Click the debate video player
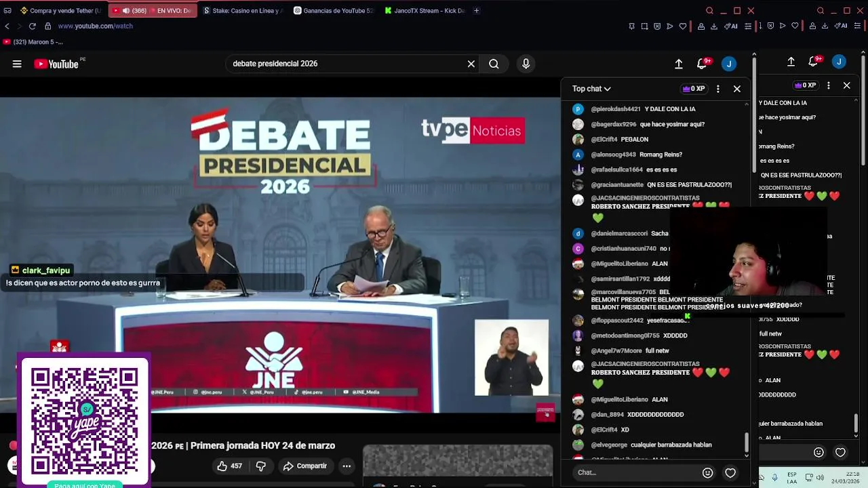 [280, 256]
